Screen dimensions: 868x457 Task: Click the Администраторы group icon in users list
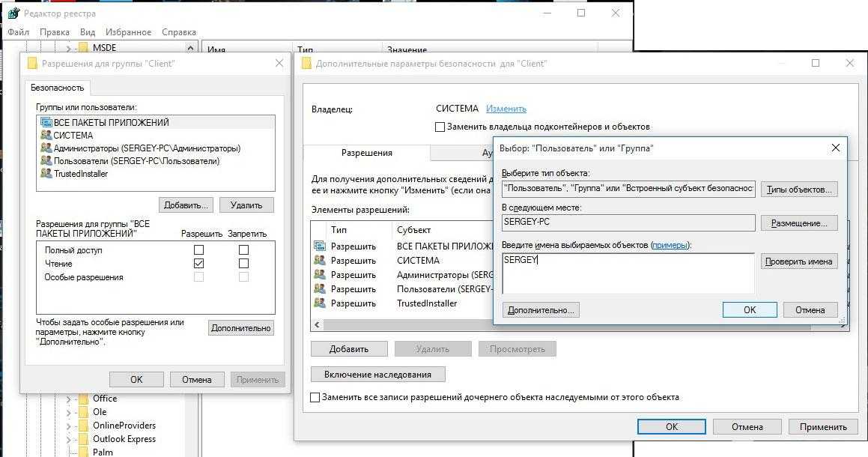click(x=46, y=148)
